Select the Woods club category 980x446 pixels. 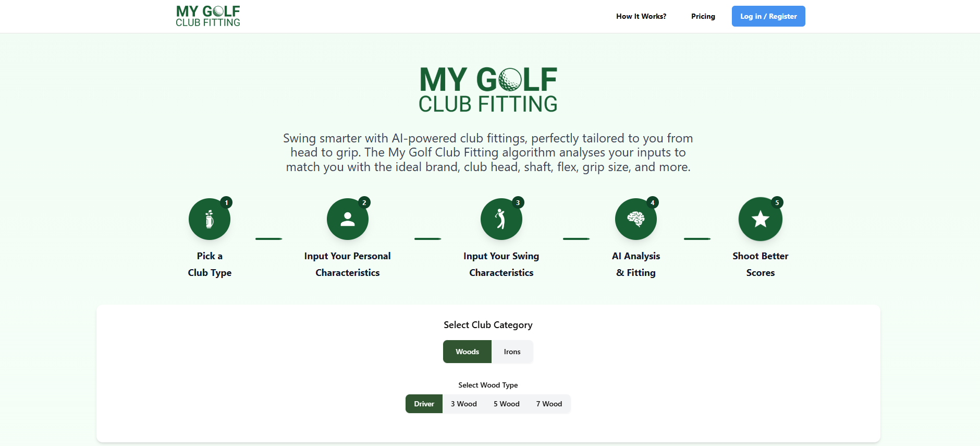[467, 352]
